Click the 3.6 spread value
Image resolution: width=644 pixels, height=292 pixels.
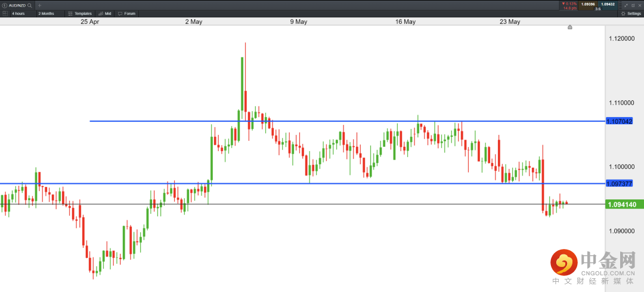click(x=598, y=8)
